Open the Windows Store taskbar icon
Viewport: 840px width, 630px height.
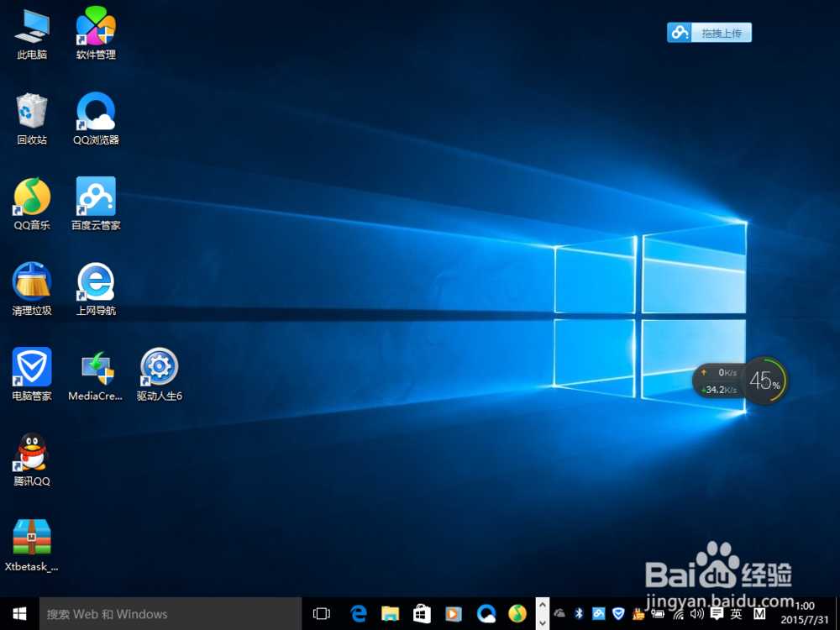(422, 614)
